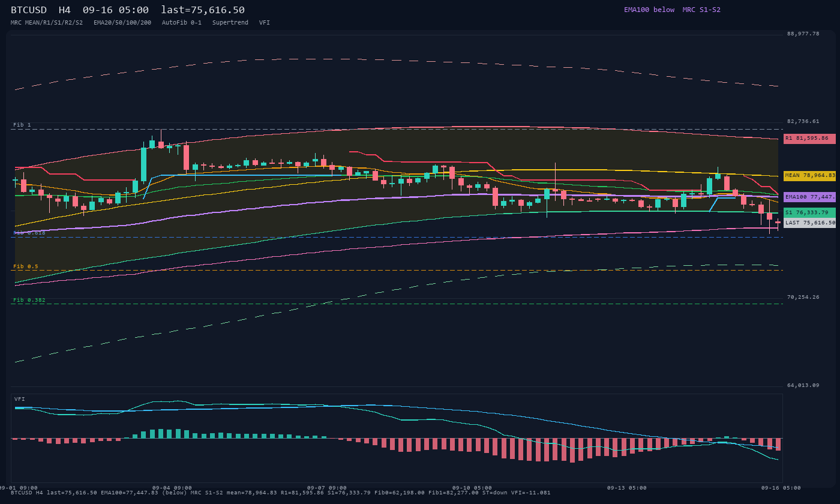840x504 pixels.
Task: Select the 'EMA20/50/100/200' legend entry
Action: click(122, 23)
